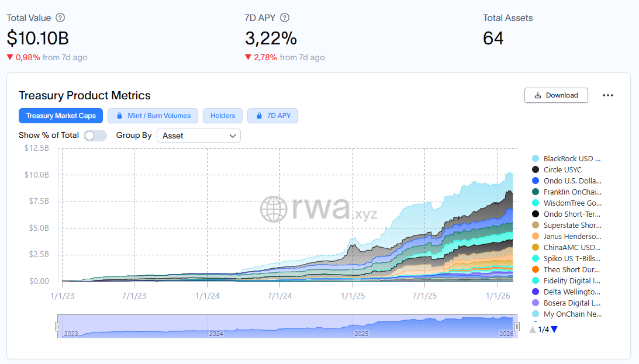Screen dimensions: 639x364
Task: Click the left handle of the timeline range slider
Action: [x=57, y=327]
